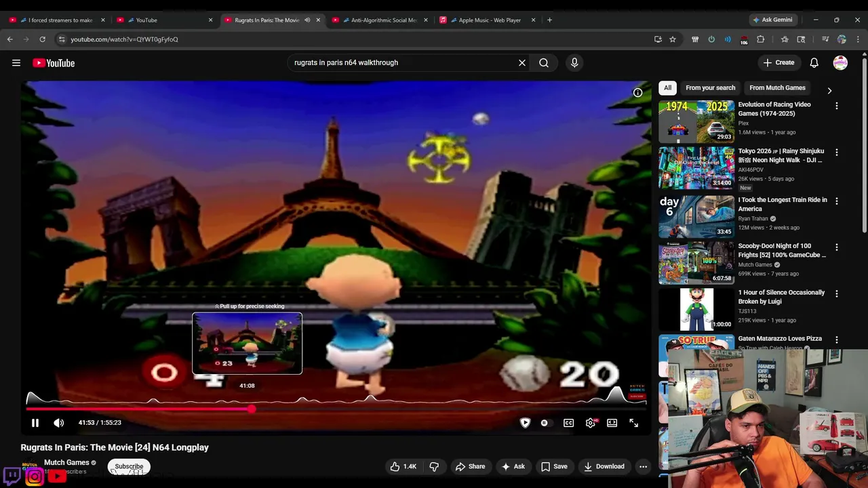Screen dimensions: 868x488
Task: Open a new browser tab
Action: pos(549,20)
